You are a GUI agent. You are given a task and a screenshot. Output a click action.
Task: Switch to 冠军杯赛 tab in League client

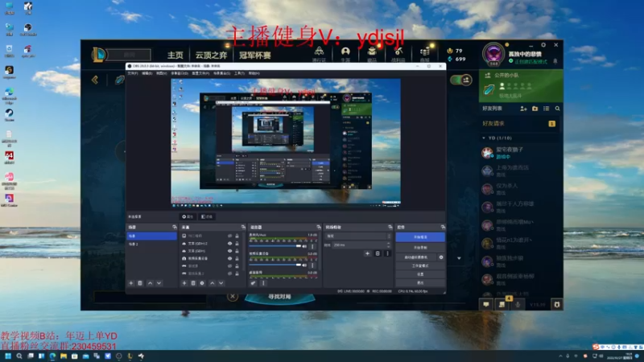click(x=255, y=55)
